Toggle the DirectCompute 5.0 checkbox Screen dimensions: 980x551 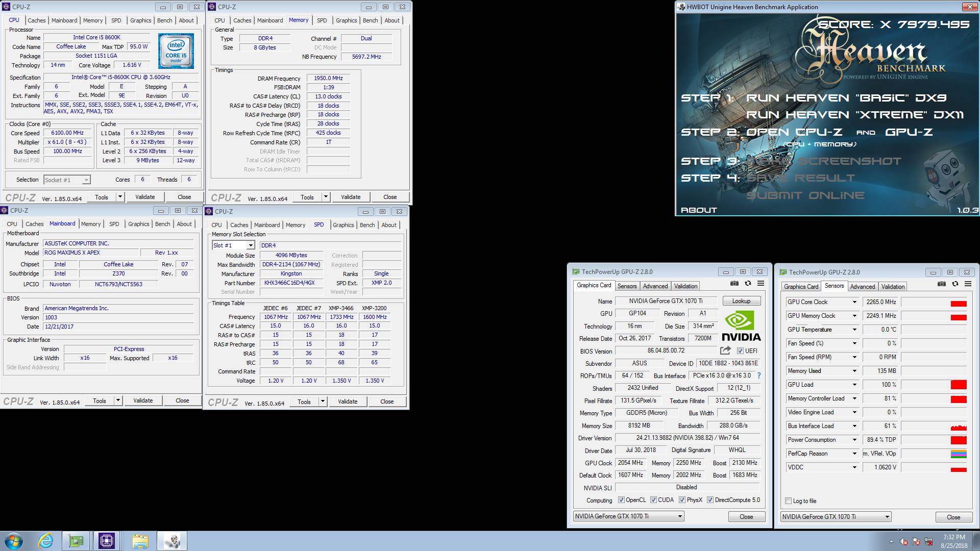click(710, 500)
